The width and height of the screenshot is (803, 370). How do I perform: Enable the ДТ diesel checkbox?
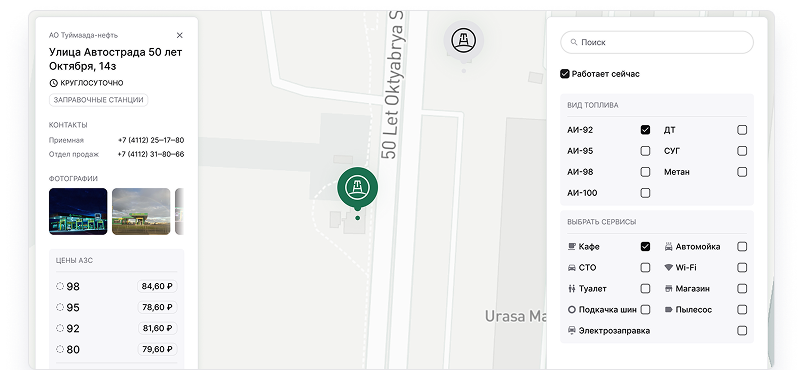point(742,130)
